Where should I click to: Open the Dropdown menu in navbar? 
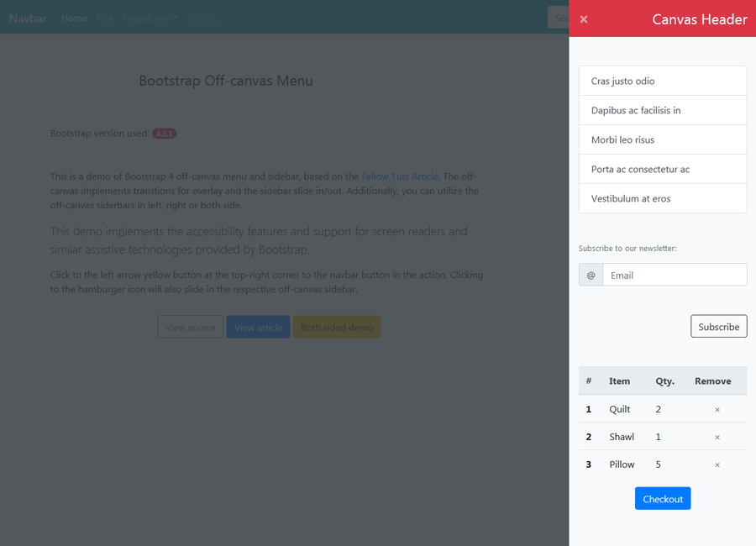[x=150, y=18]
